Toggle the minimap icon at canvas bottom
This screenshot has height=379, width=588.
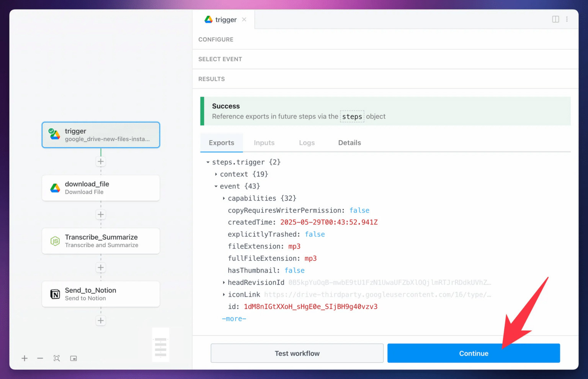(x=73, y=358)
